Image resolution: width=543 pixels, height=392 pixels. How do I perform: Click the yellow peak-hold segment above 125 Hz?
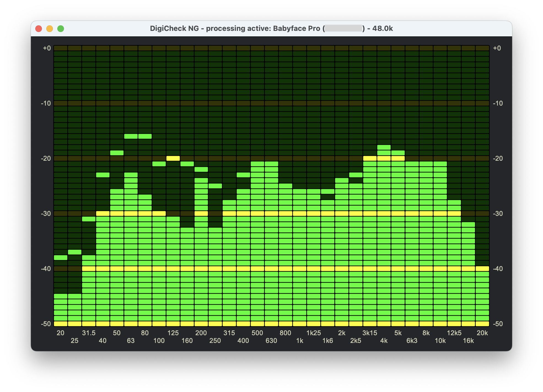coord(173,158)
